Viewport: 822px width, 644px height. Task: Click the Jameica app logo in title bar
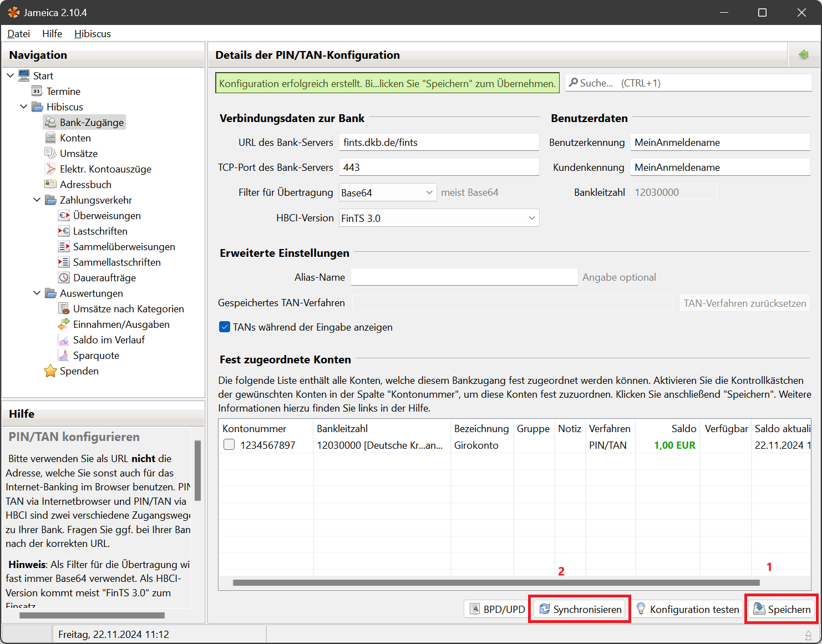coord(13,12)
